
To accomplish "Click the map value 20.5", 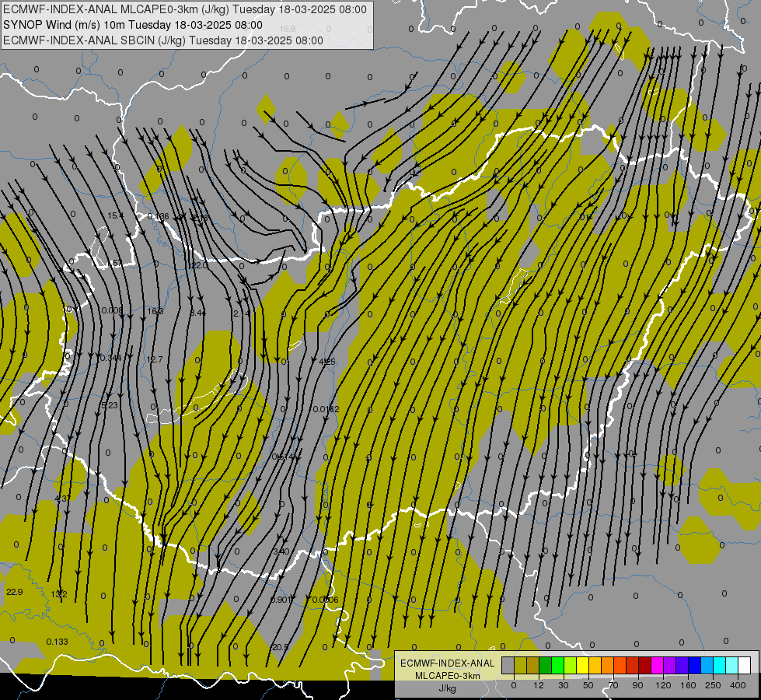I will pyautogui.click(x=280, y=647).
